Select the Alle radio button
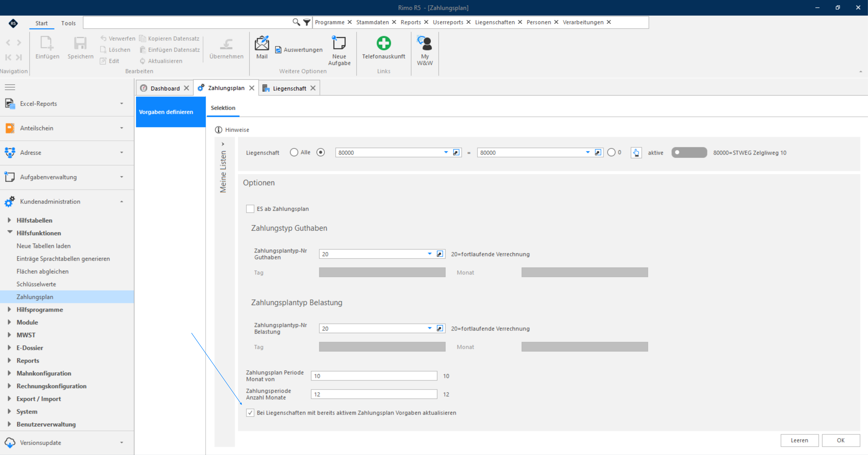This screenshot has width=868, height=455. coord(294,152)
